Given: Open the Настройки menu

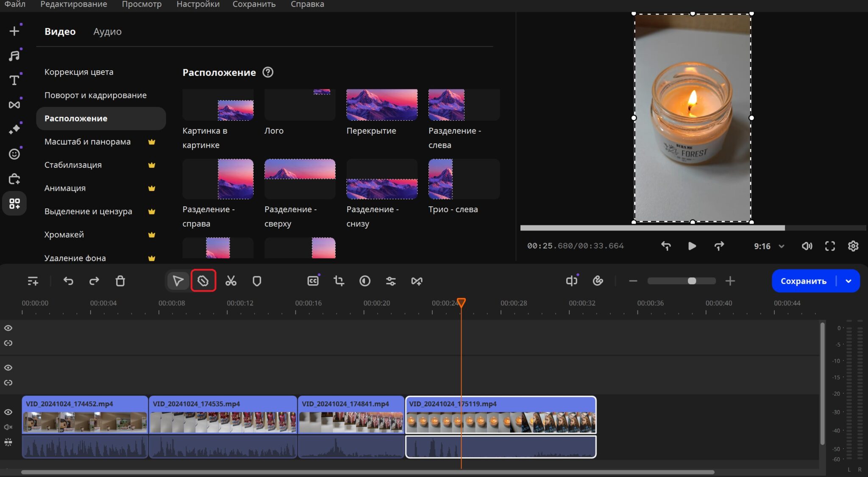Looking at the screenshot, I should pyautogui.click(x=198, y=4).
